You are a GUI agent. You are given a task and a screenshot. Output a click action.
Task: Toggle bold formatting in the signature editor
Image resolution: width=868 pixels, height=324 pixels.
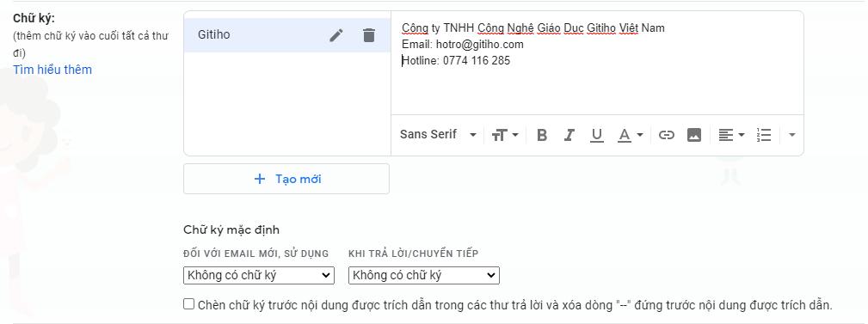(x=542, y=135)
